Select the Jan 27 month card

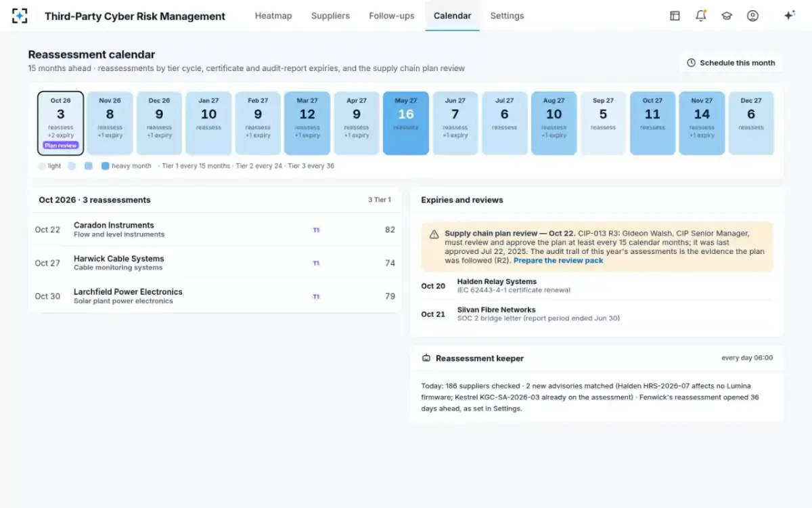[x=208, y=123]
